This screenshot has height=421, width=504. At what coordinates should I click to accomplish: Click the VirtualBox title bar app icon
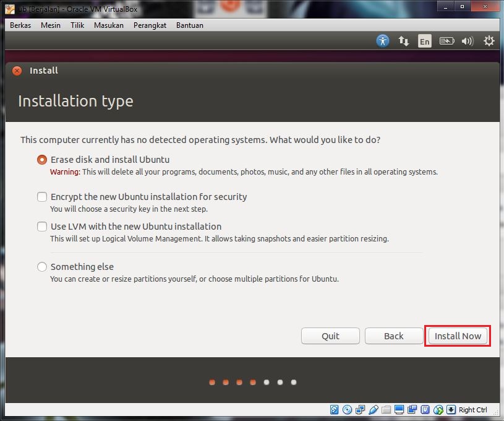pos(10,9)
